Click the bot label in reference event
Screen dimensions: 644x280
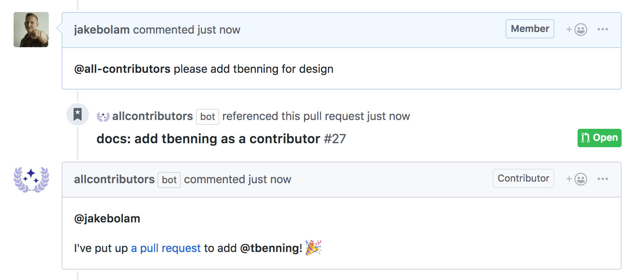click(208, 117)
